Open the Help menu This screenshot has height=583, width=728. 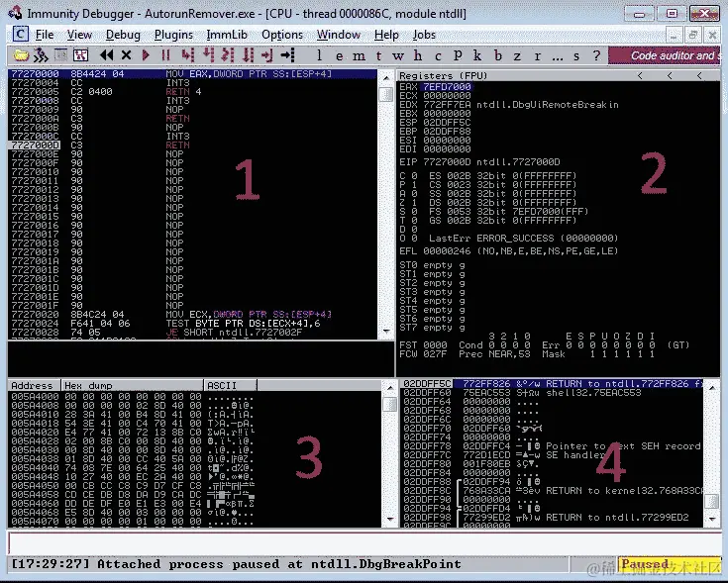(x=386, y=35)
